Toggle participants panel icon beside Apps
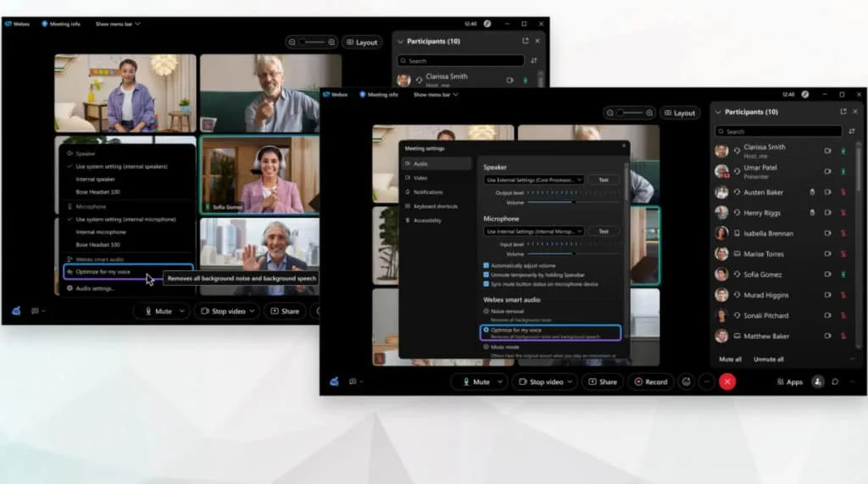The height and width of the screenshot is (484, 868). (x=818, y=381)
